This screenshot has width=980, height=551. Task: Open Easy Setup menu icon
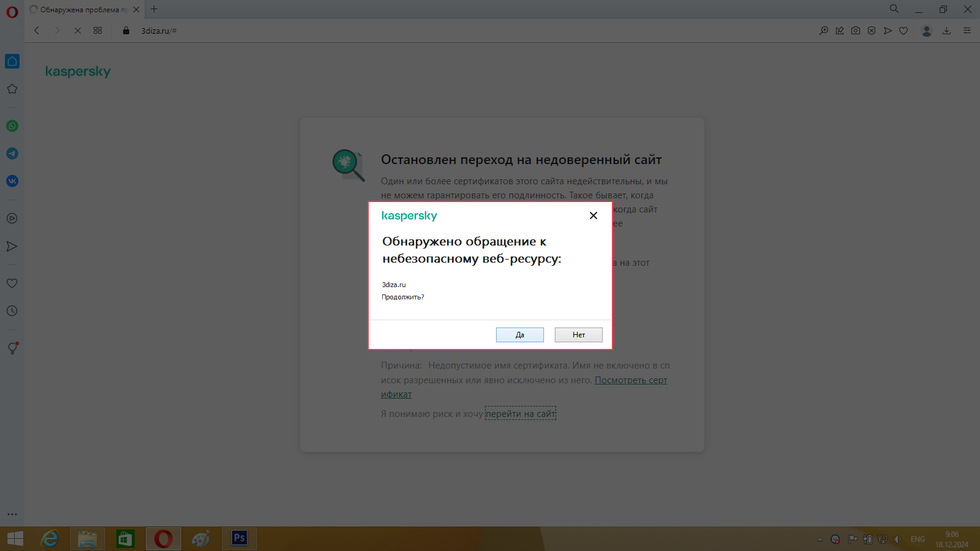coord(967,31)
